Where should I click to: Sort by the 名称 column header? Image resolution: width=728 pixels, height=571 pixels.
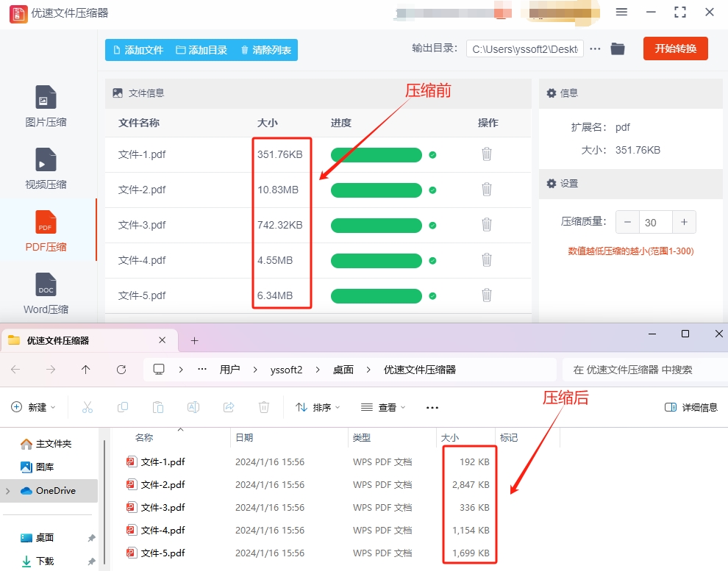click(x=144, y=437)
